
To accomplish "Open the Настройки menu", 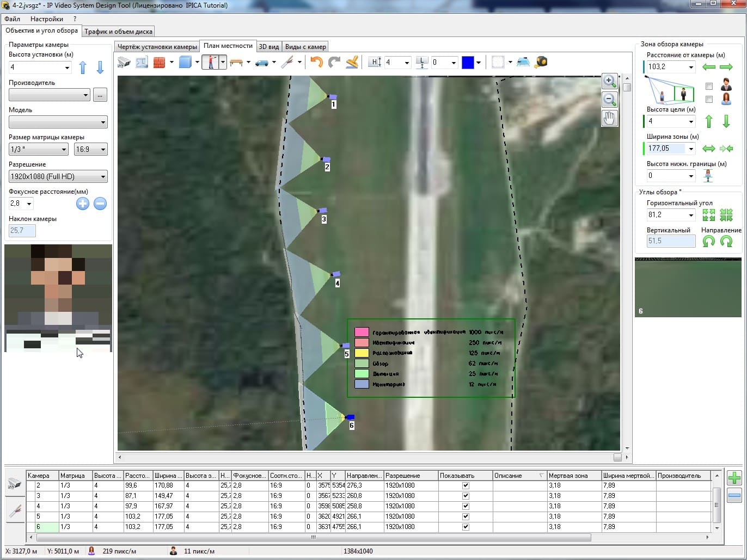I will [x=47, y=19].
